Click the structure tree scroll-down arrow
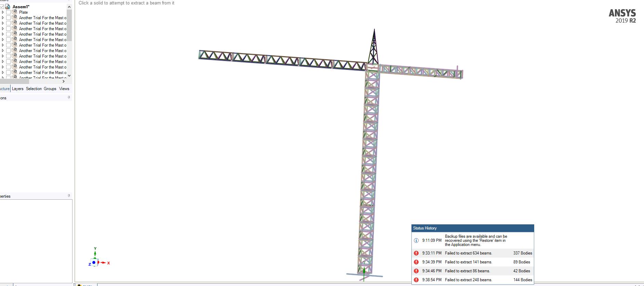Screen dimensions: 644x286 point(69,75)
